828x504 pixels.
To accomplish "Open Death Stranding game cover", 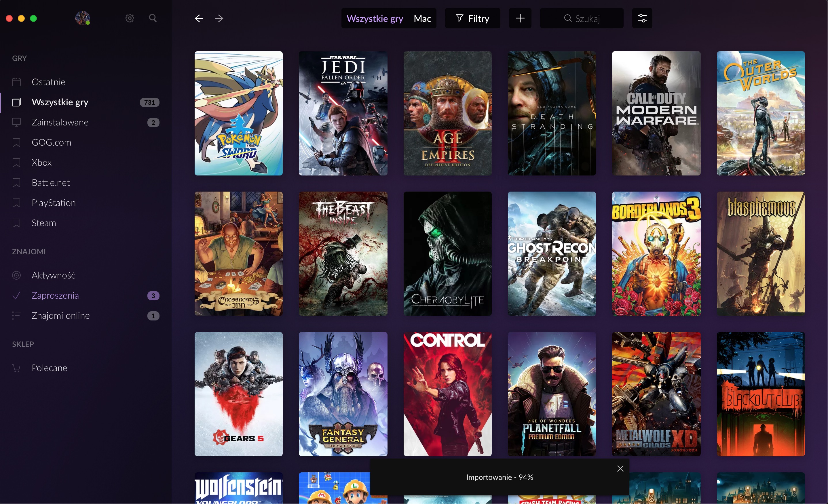I will click(552, 113).
